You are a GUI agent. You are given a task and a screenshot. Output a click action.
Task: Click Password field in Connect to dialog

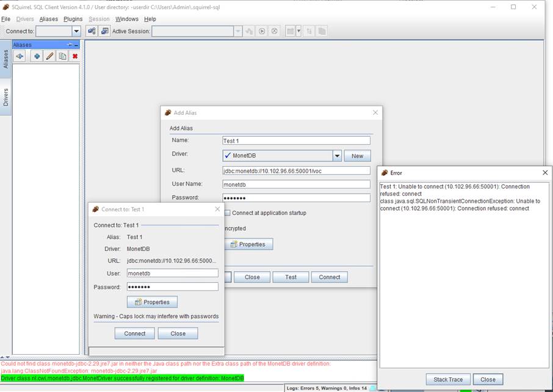173,286
